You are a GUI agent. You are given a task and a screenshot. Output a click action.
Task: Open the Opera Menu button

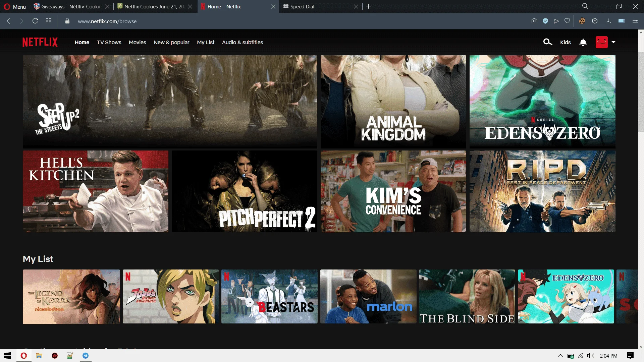tap(15, 6)
